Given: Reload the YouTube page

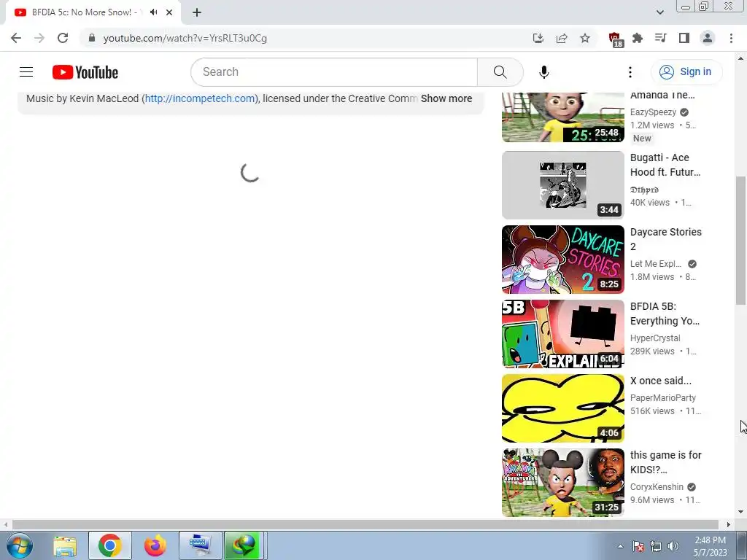Looking at the screenshot, I should 63,38.
